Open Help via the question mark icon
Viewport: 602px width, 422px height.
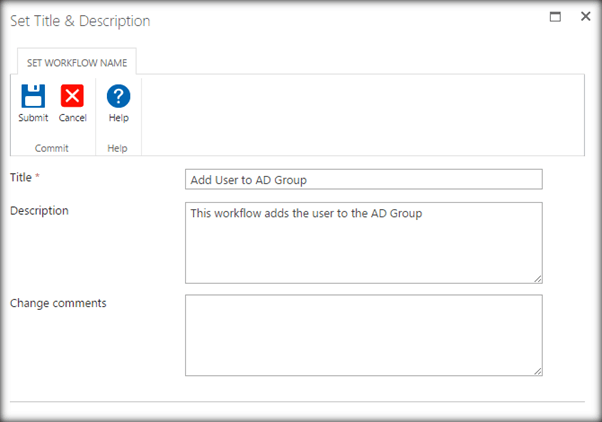point(118,97)
